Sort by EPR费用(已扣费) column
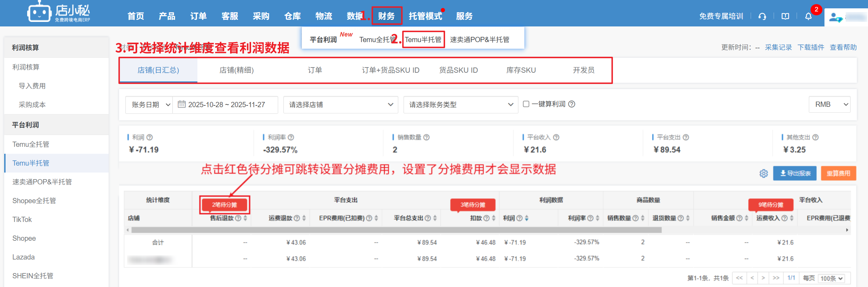 point(376,218)
